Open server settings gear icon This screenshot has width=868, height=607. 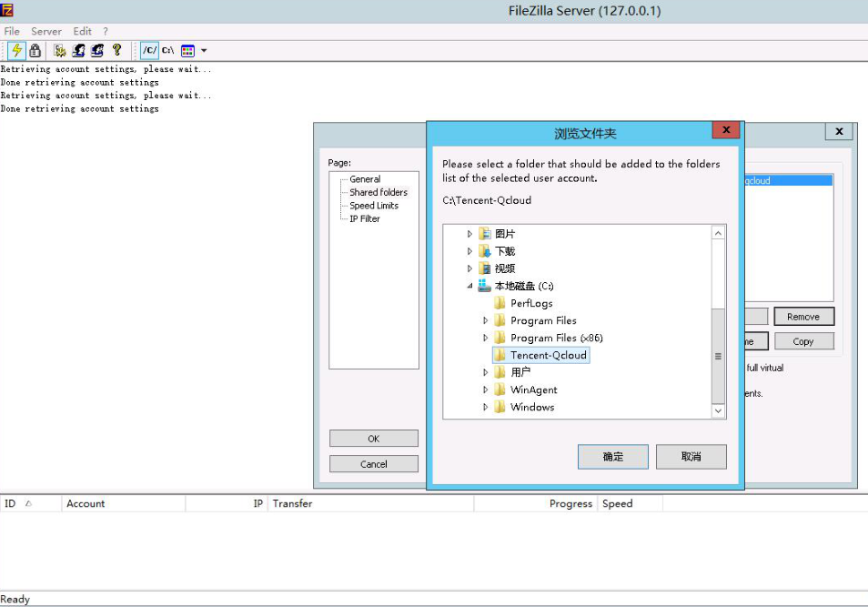(x=59, y=51)
